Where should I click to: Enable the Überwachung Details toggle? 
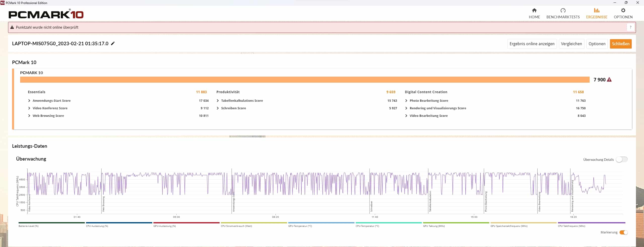click(x=621, y=160)
